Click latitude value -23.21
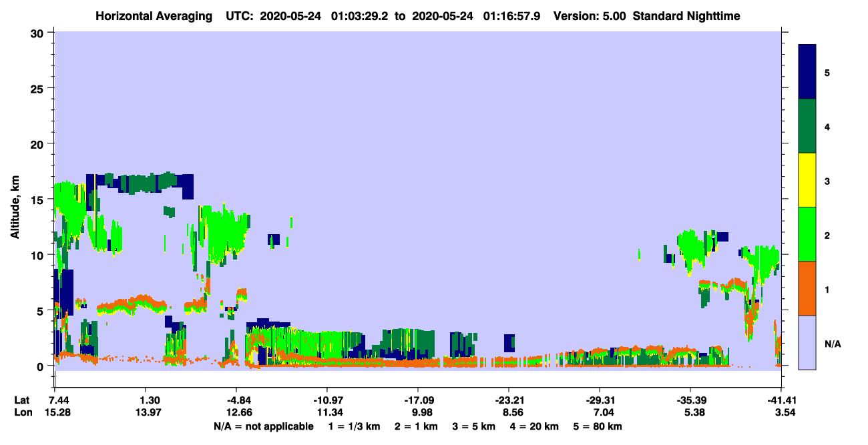 509,400
